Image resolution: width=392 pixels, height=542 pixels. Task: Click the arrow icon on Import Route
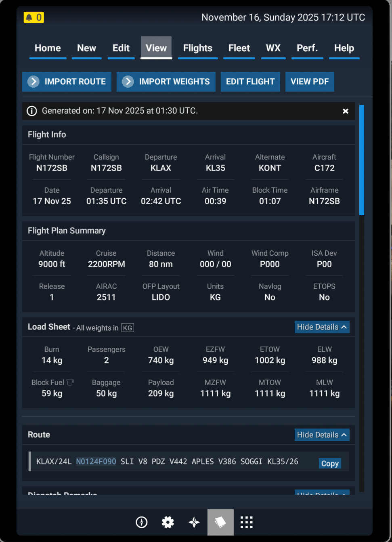click(x=34, y=82)
